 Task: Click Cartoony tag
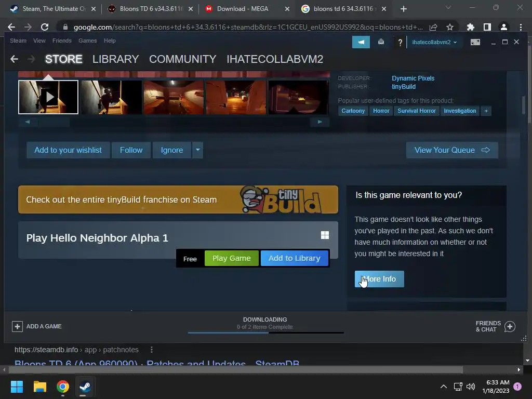pyautogui.click(x=353, y=111)
